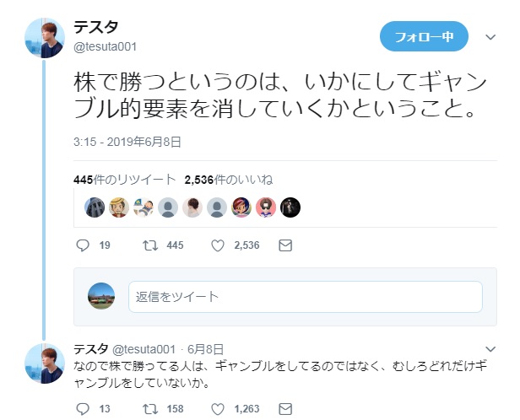Open the follow-up tweet options chevron
The height and width of the screenshot is (420, 520).
click(x=490, y=349)
